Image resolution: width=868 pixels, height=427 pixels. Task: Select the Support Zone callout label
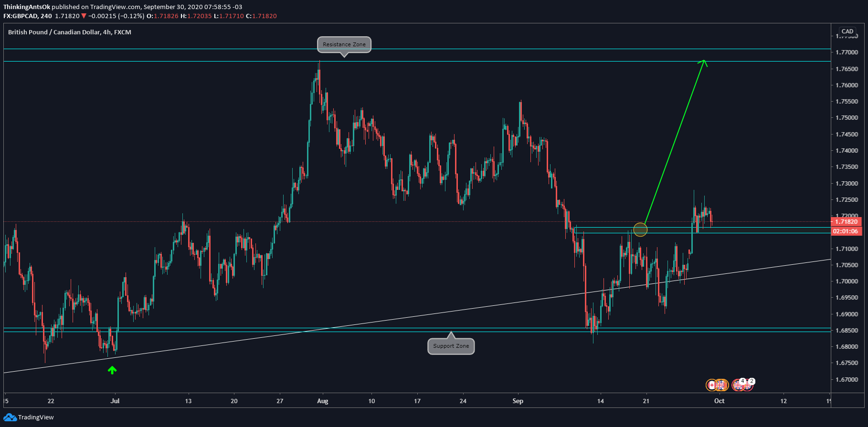(451, 346)
